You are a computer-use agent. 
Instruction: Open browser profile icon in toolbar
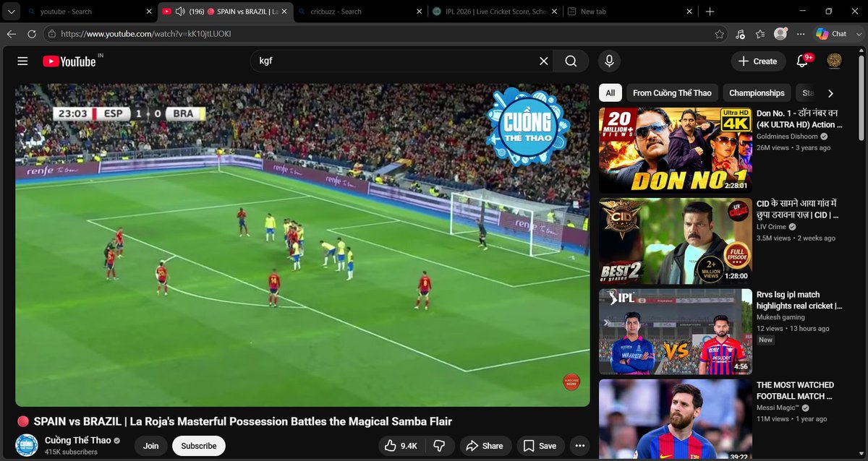(780, 34)
